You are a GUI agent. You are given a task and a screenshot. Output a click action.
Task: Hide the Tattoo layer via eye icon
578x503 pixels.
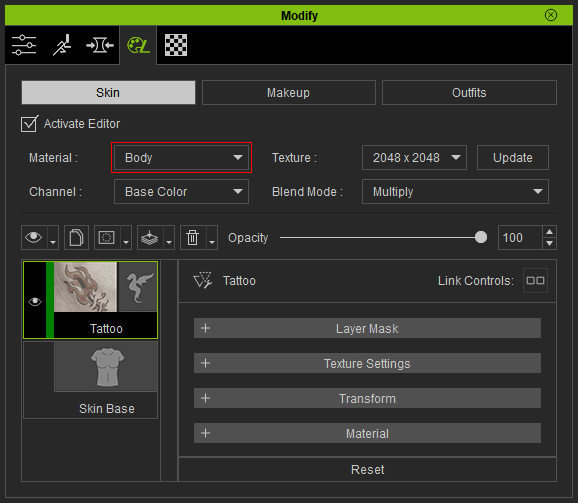coord(35,301)
